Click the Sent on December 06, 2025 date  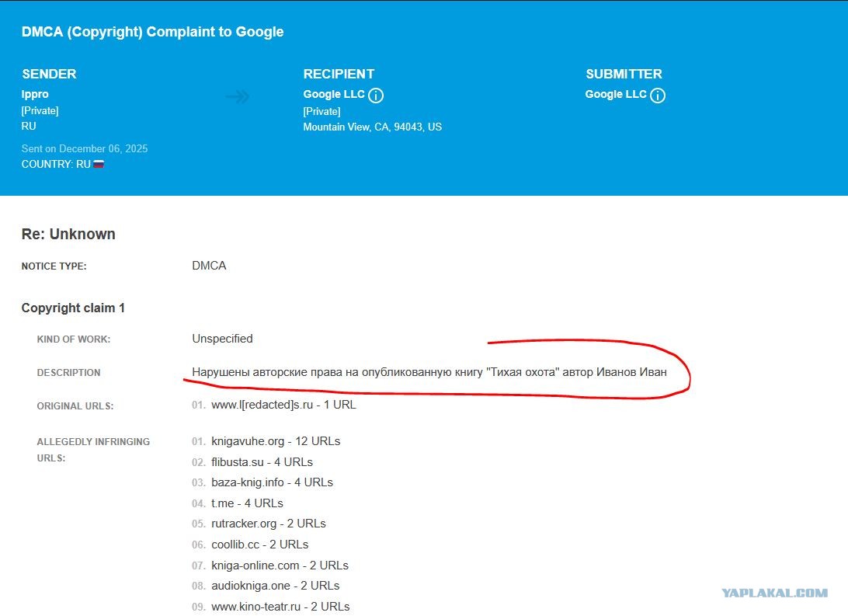tap(85, 148)
